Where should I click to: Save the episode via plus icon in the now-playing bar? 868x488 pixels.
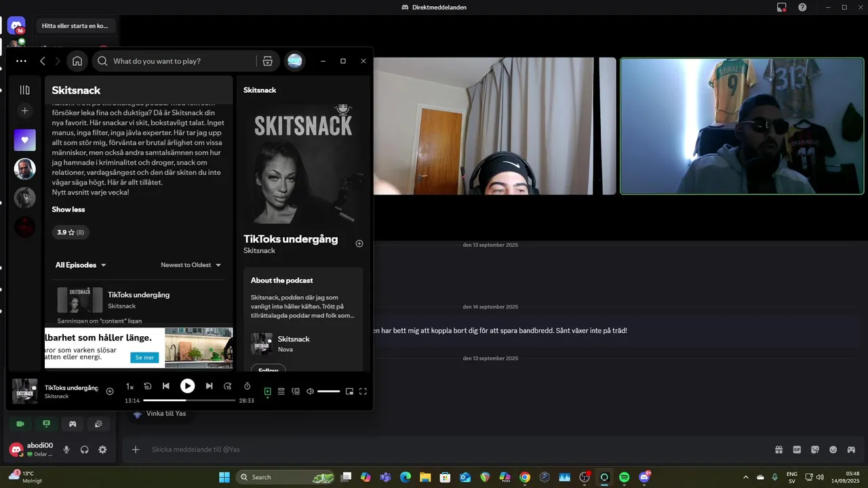[x=110, y=391]
